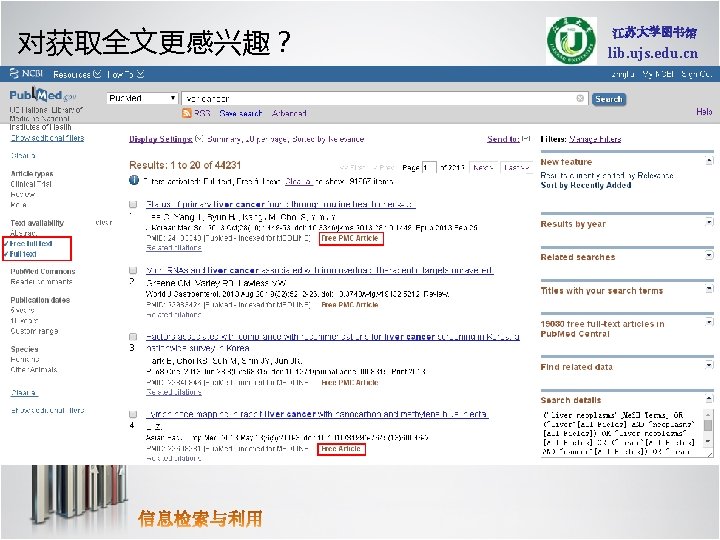Open the third result title about Korea survey

(x=333, y=343)
